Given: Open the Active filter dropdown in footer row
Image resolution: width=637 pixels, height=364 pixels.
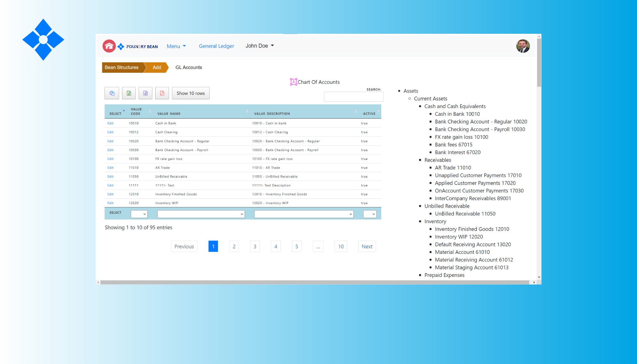Looking at the screenshot, I should pos(370,214).
